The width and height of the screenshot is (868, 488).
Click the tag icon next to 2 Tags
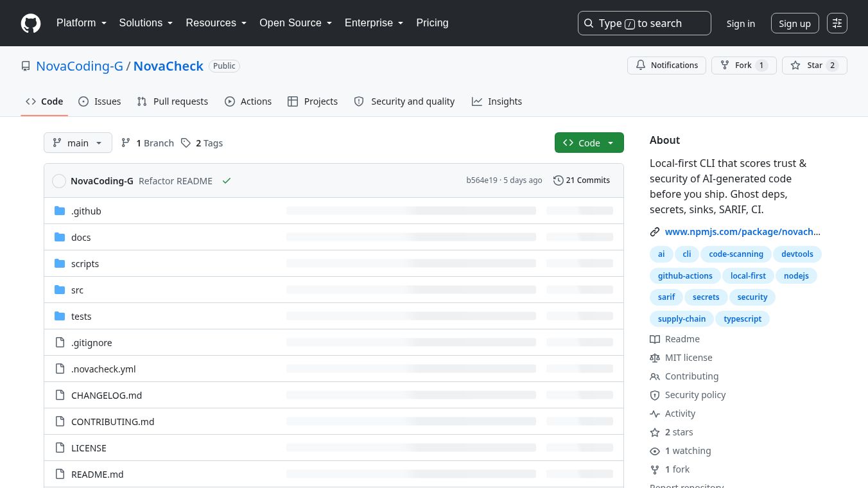tap(186, 143)
